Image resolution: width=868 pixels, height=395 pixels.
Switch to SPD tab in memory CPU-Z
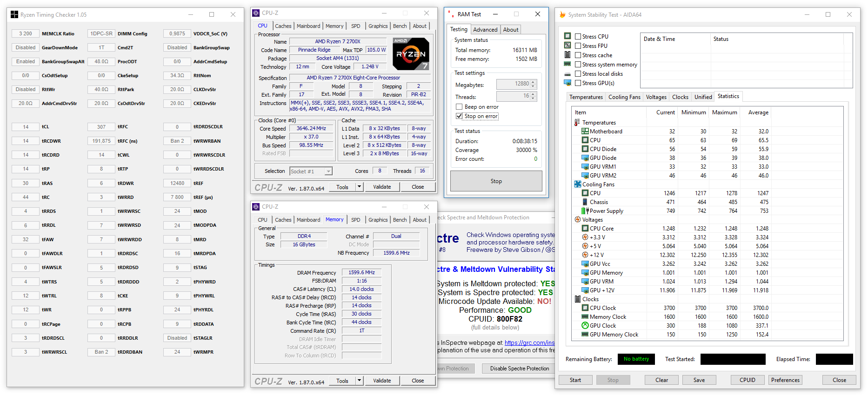(x=356, y=220)
